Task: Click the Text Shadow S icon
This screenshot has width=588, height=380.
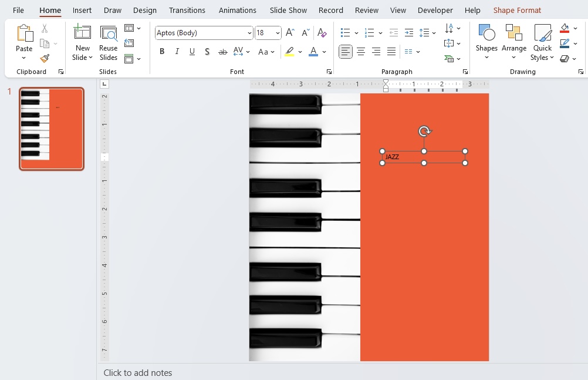Action: (207, 52)
